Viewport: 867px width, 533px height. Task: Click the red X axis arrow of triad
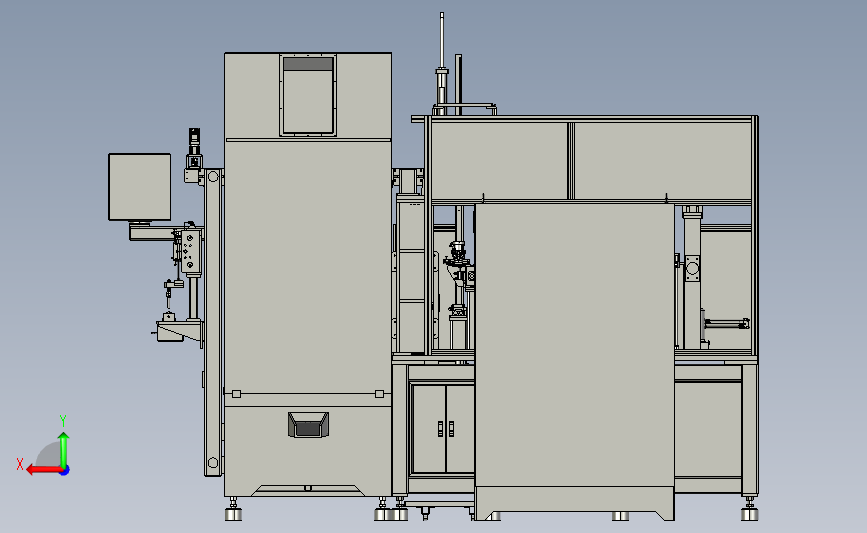point(43,470)
